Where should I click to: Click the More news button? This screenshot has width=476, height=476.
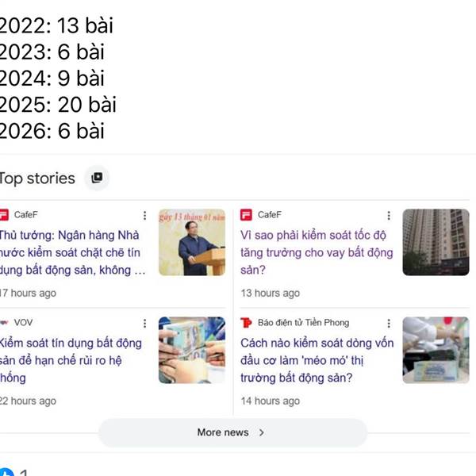click(232, 432)
